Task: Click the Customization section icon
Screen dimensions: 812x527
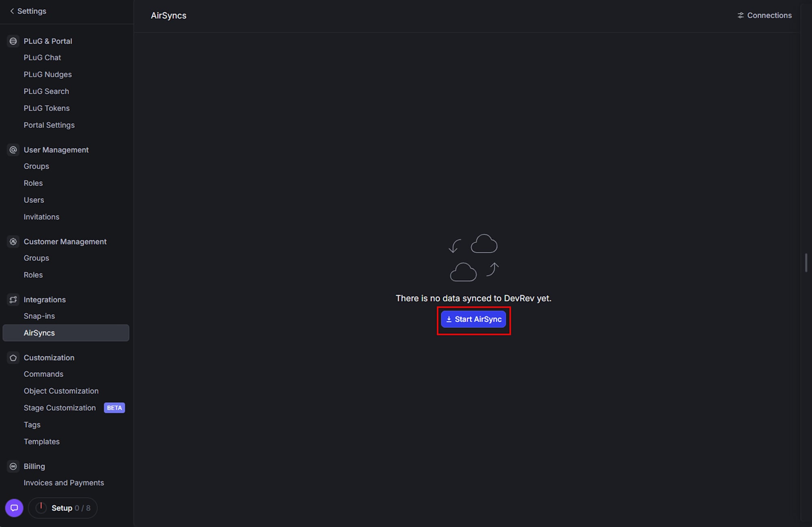Action: tap(13, 357)
